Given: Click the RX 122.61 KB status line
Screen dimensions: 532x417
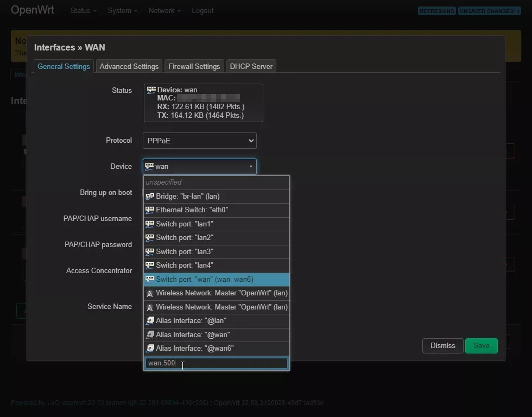Looking at the screenshot, I should (200, 107).
